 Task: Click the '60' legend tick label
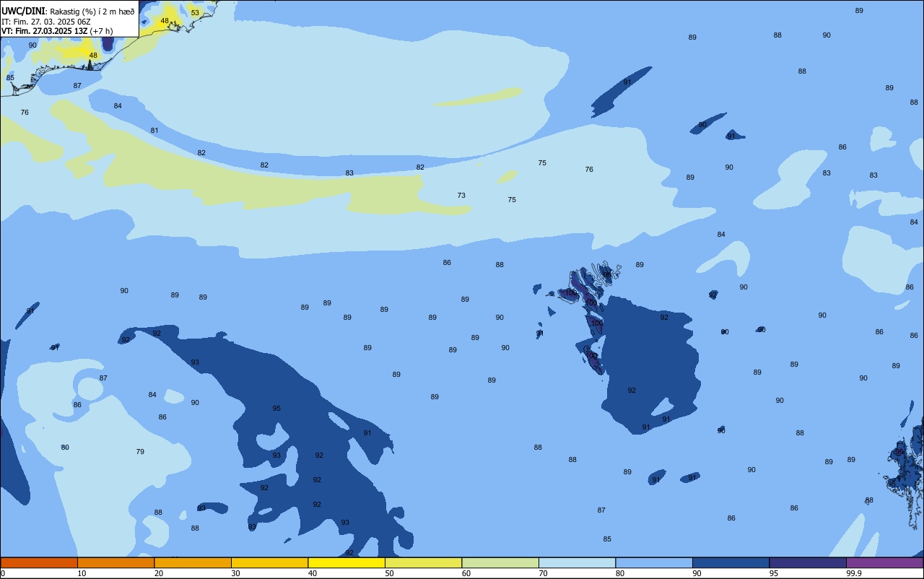[466, 573]
